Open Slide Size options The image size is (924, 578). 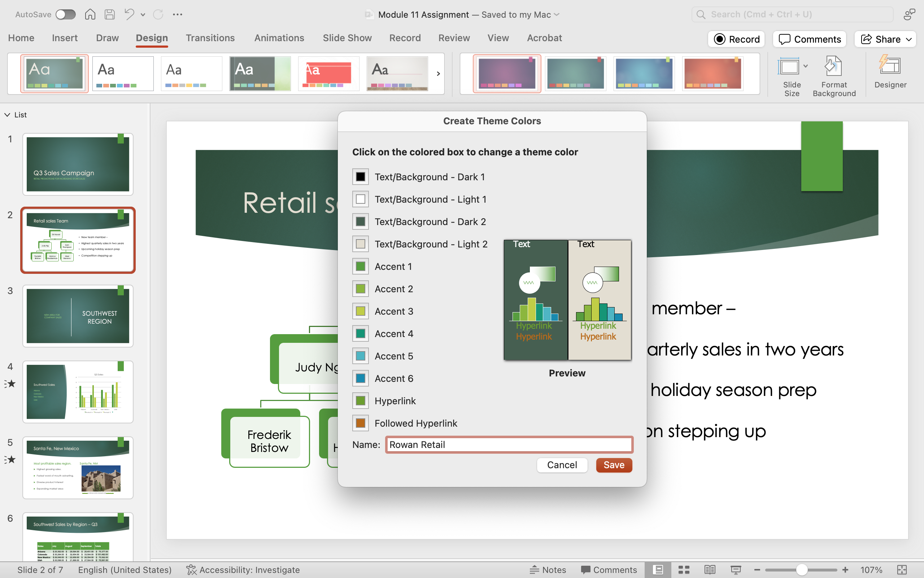click(792, 76)
